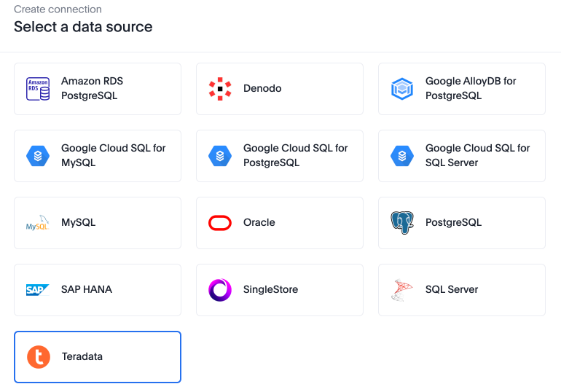Choose Amazon RDS PostgreSQL label
The image size is (561, 392).
[92, 88]
